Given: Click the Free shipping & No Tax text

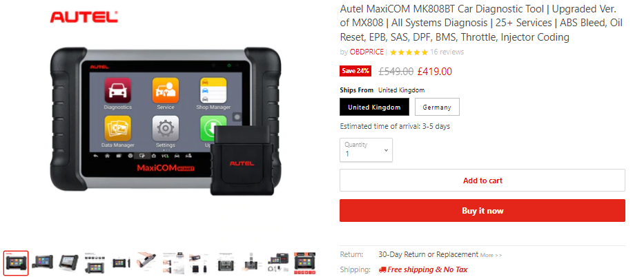Looking at the screenshot, I should click(427, 269).
